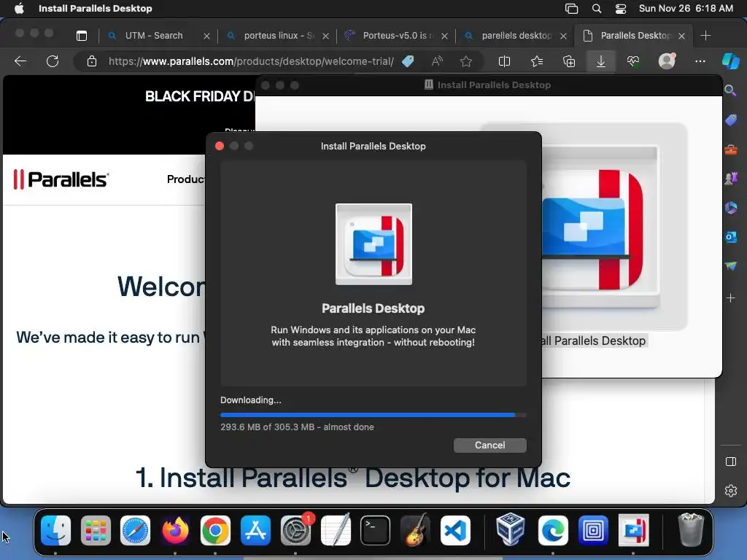Open Control Center in menu bar

coord(621,9)
